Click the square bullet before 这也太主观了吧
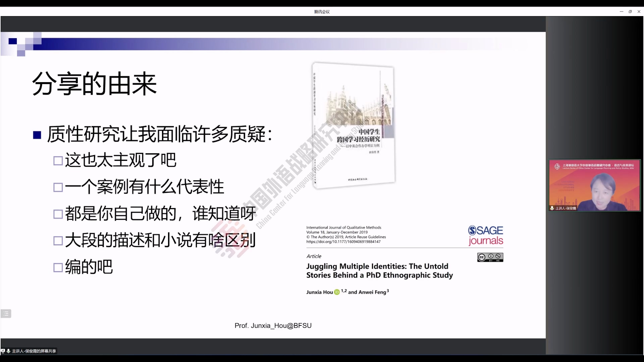Screen dimensions: 644x362 pyautogui.click(x=58, y=161)
